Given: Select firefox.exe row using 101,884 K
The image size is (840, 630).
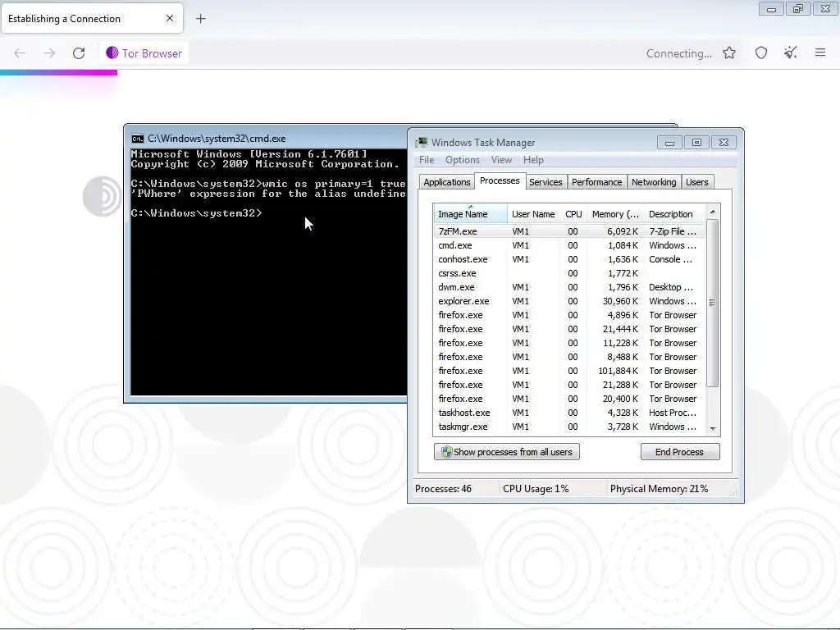Looking at the screenshot, I should click(x=569, y=371).
